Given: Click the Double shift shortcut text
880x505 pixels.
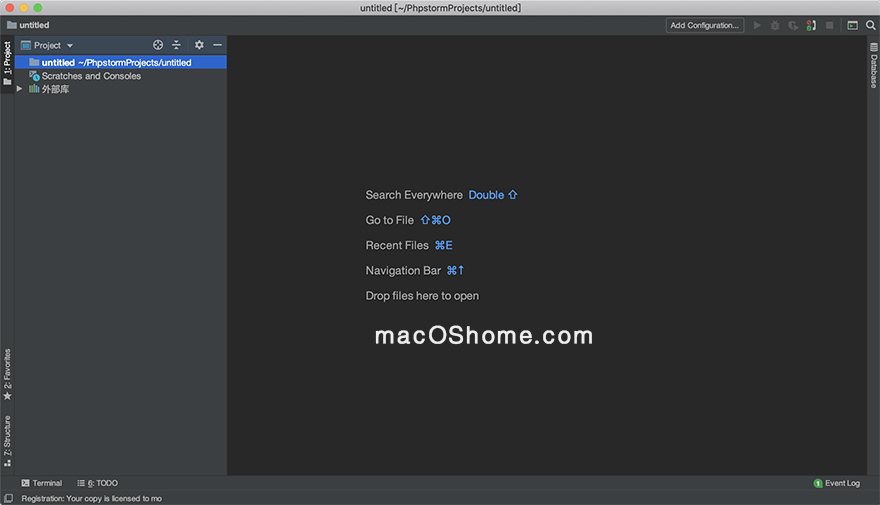Looking at the screenshot, I should coord(493,195).
